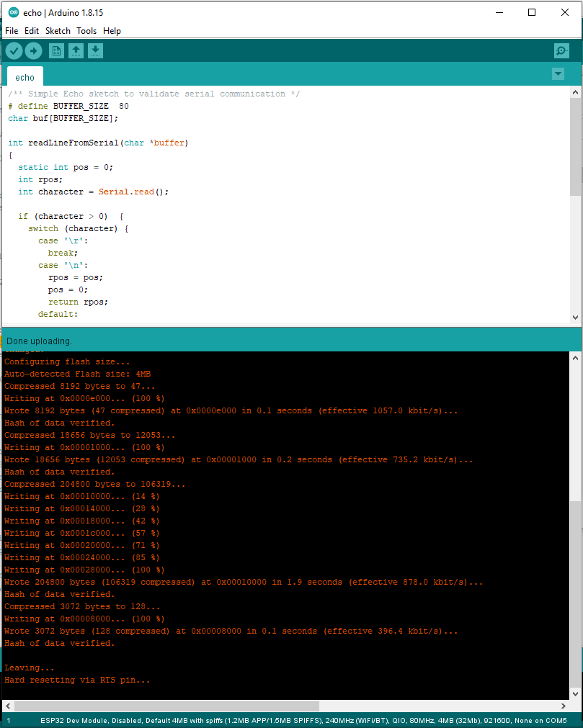The image size is (583, 728).
Task: Open the Tools menu
Action: tap(86, 31)
